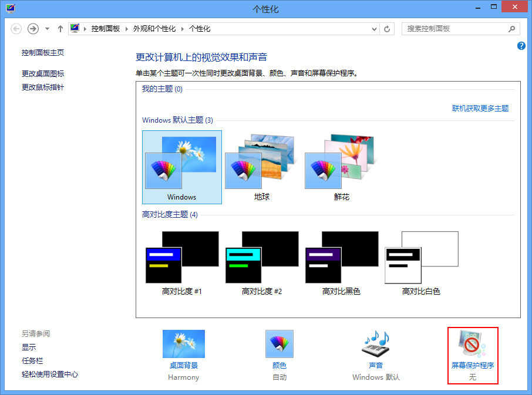This screenshot has width=532, height=395.
Task: Open the recent locations dropdown arrow
Action: click(47, 29)
